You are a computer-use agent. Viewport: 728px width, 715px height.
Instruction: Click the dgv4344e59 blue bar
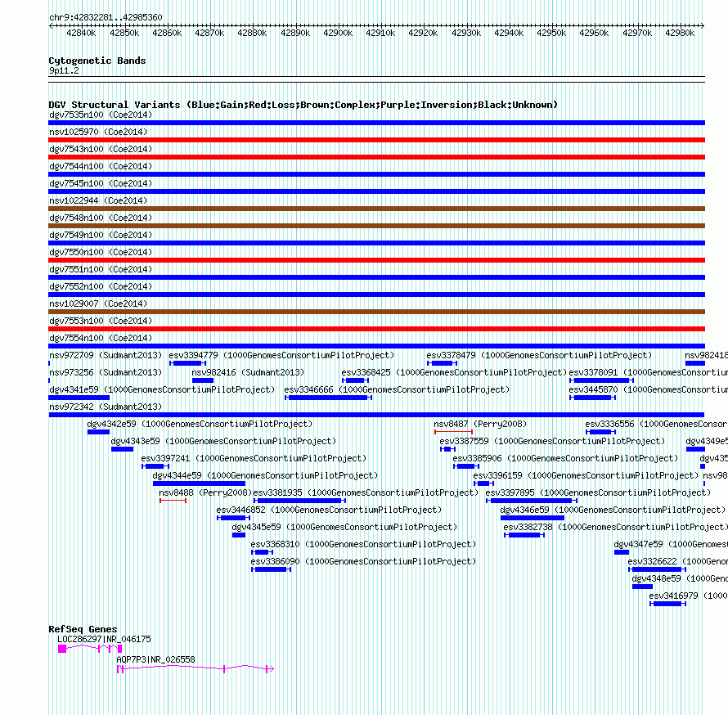pos(199,483)
